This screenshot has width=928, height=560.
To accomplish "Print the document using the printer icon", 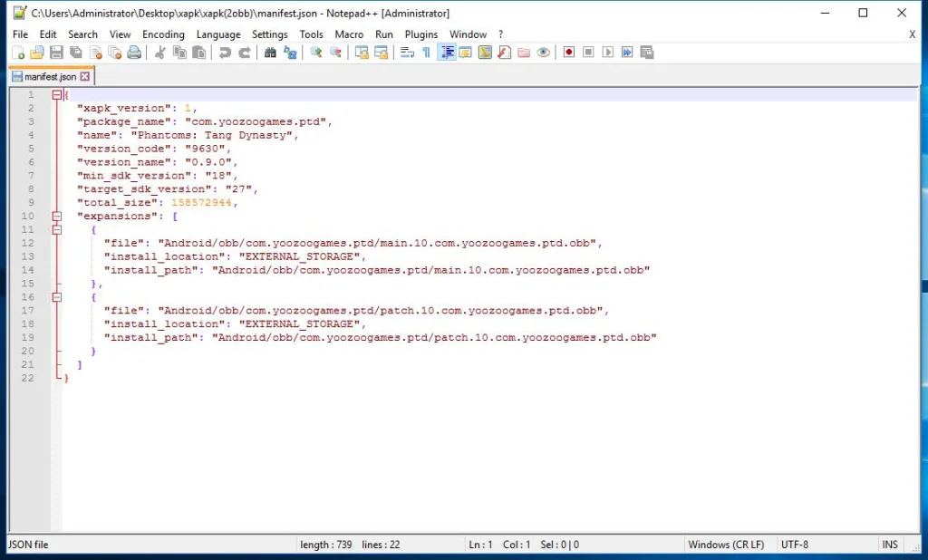I will click(134, 53).
